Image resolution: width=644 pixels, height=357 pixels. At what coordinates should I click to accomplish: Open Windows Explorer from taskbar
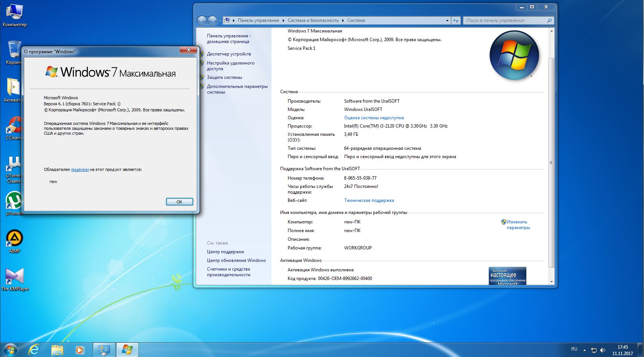click(x=57, y=350)
